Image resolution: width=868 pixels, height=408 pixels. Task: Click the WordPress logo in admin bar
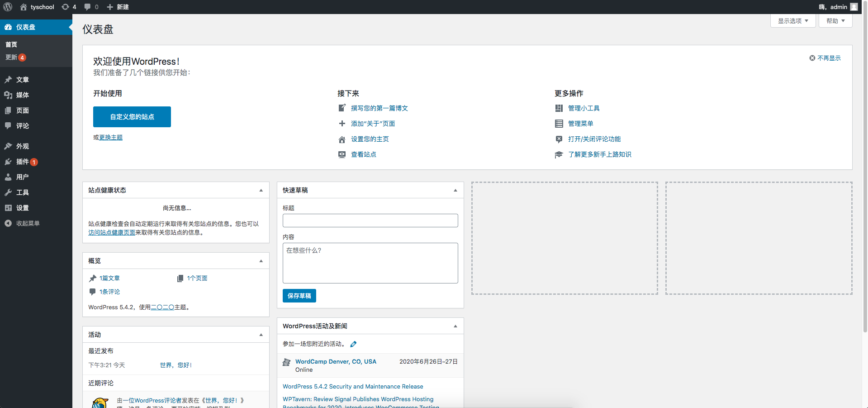[x=8, y=7]
